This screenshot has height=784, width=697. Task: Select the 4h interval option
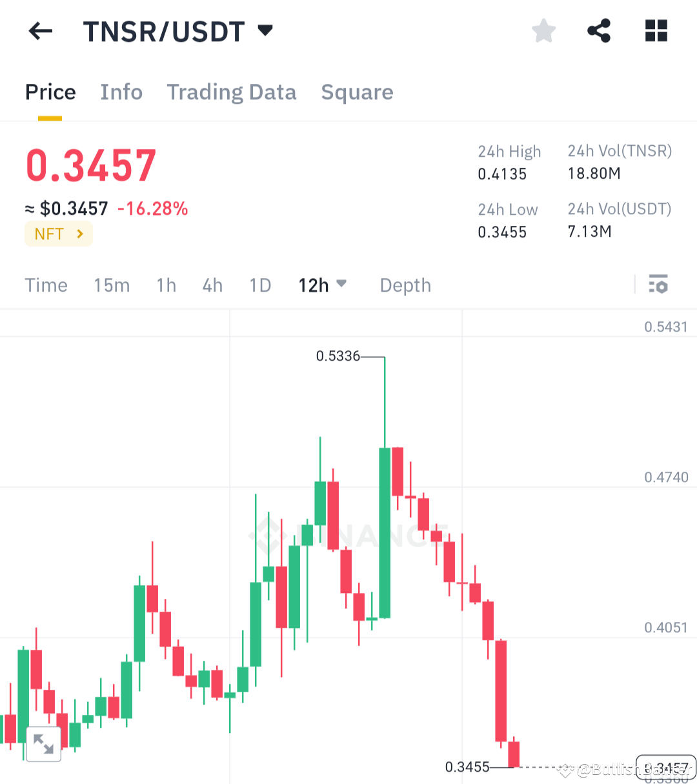click(x=212, y=285)
